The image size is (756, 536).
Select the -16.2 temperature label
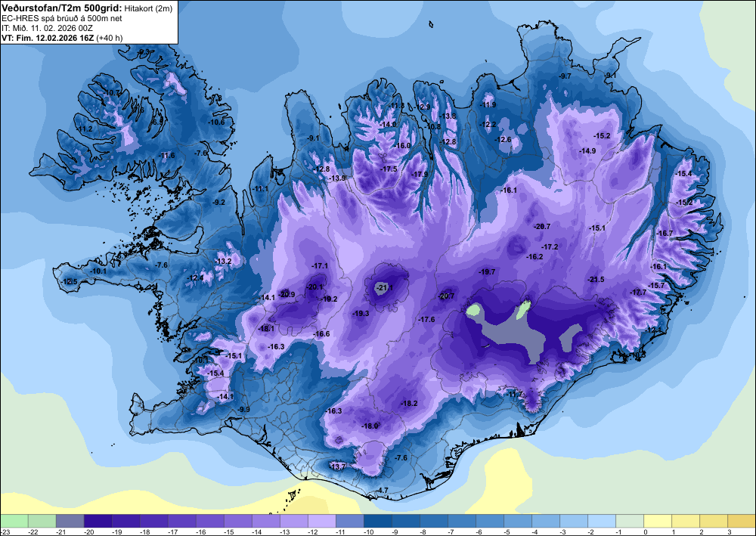[x=534, y=257]
